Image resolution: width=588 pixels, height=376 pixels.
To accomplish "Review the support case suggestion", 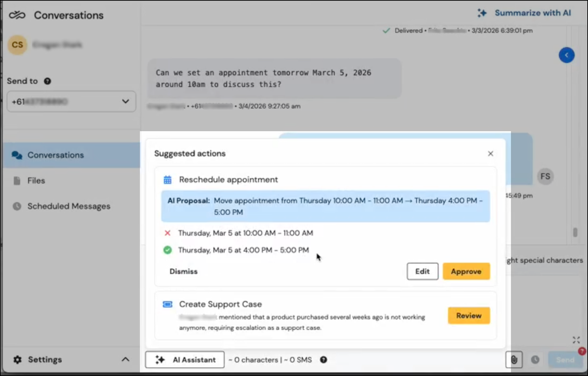I will coord(469,315).
